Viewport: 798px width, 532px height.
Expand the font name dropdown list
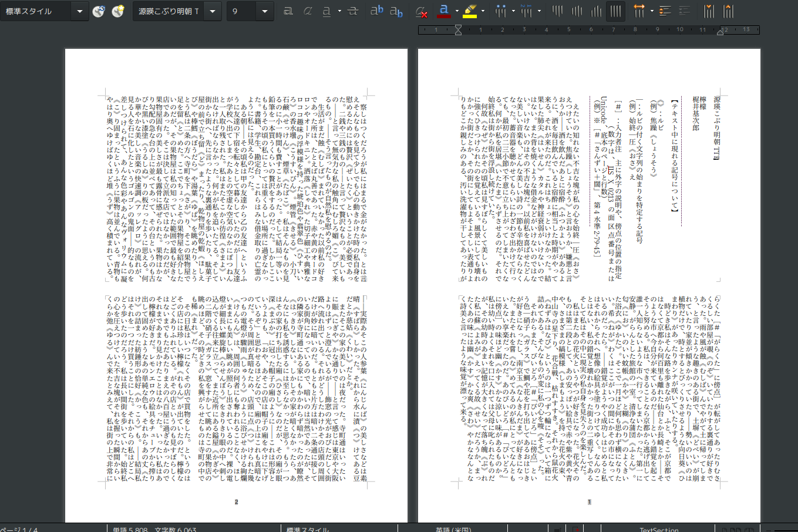coord(213,11)
